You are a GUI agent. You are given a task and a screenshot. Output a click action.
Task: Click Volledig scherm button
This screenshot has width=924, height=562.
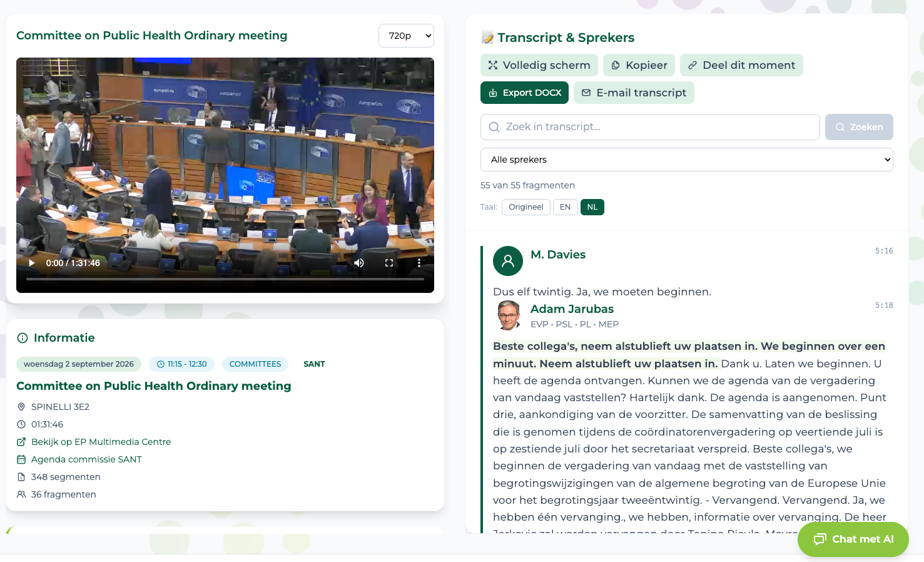pyautogui.click(x=539, y=65)
